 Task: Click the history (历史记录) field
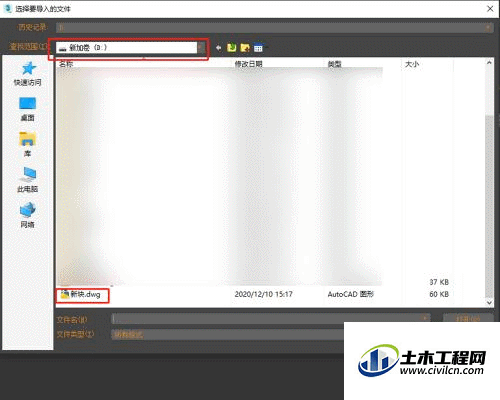(274, 28)
